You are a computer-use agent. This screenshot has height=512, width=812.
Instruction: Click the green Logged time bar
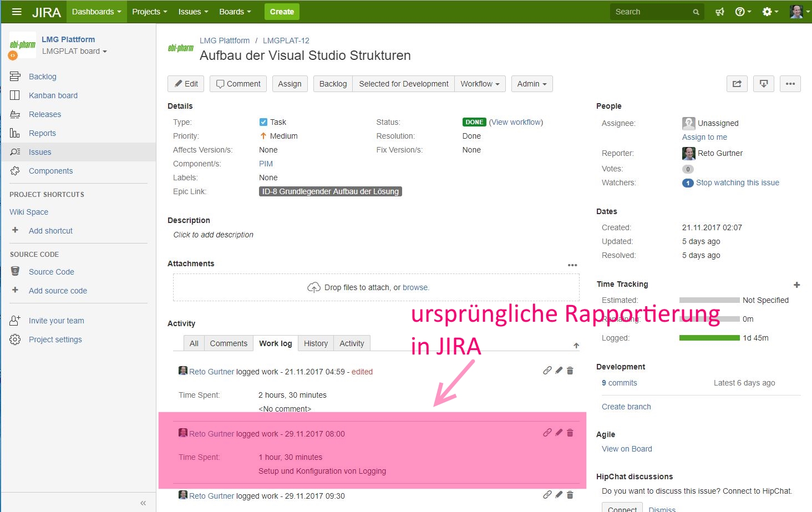709,338
